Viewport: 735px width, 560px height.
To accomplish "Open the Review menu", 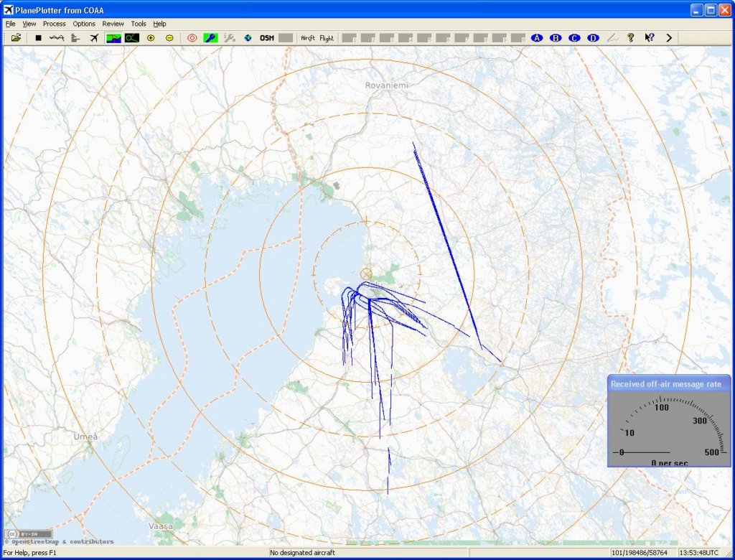I will tap(113, 24).
